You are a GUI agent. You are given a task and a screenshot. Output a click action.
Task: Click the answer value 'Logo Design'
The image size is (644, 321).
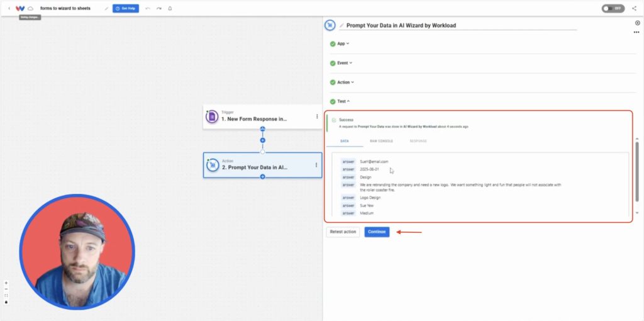[x=370, y=198]
